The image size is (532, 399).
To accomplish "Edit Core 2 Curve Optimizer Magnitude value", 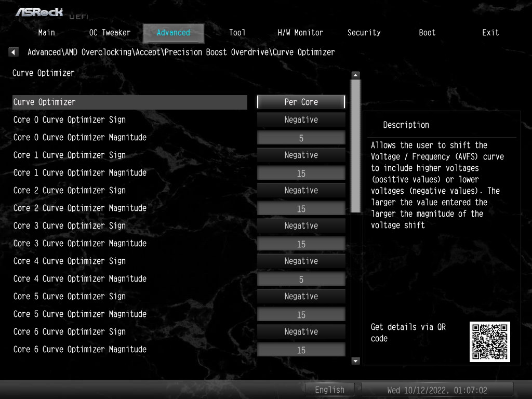I will click(301, 208).
